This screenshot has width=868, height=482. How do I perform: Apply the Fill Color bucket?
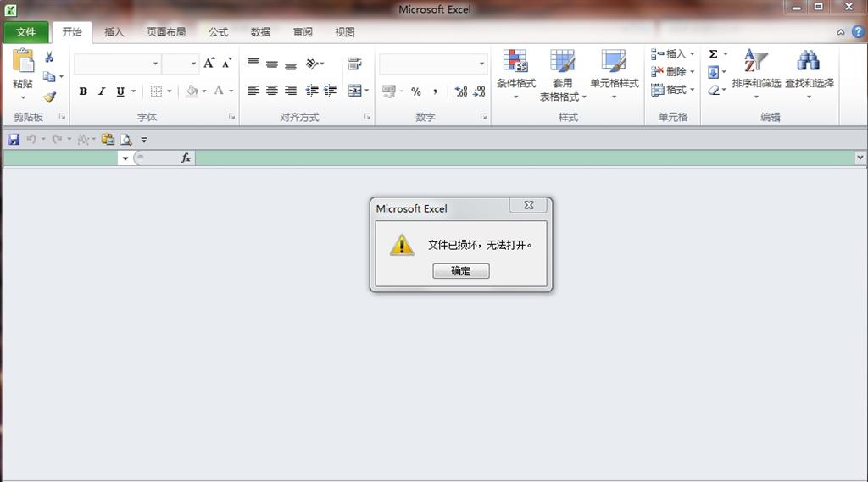pyautogui.click(x=192, y=91)
